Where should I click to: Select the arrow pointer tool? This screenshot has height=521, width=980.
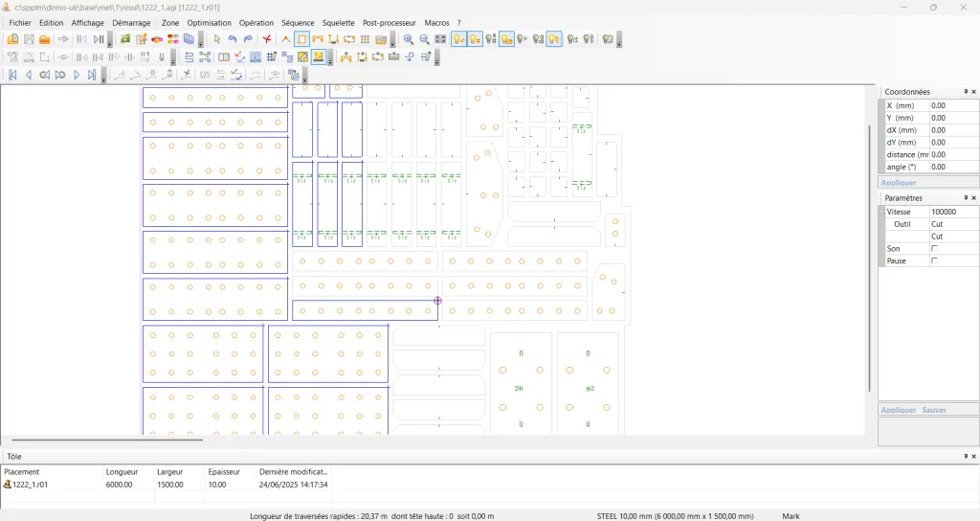click(217, 39)
